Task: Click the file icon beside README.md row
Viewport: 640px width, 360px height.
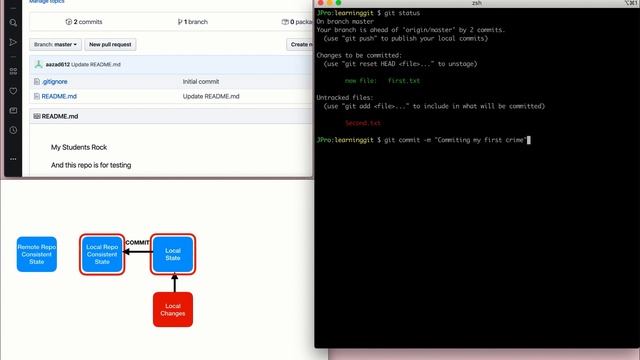Action: tap(37, 96)
